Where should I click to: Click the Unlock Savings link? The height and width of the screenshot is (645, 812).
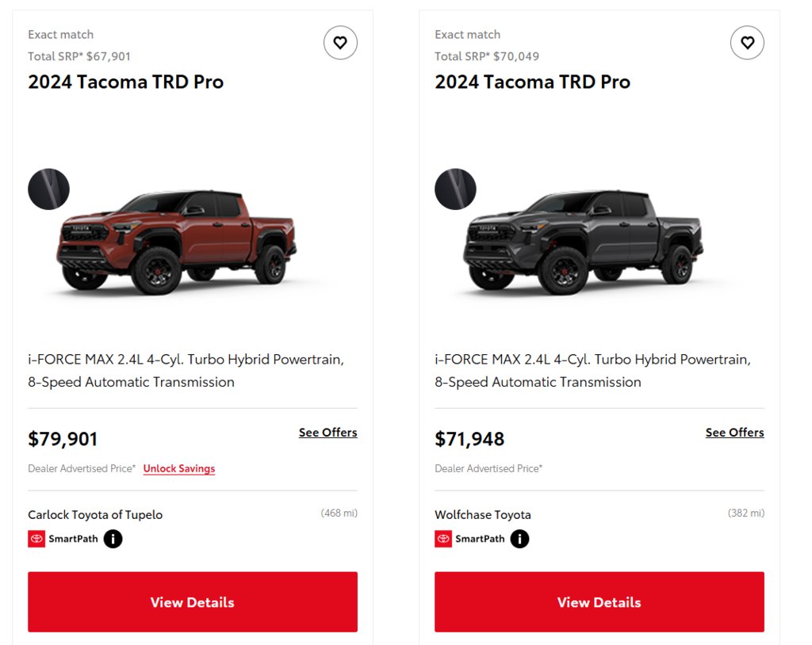[179, 468]
